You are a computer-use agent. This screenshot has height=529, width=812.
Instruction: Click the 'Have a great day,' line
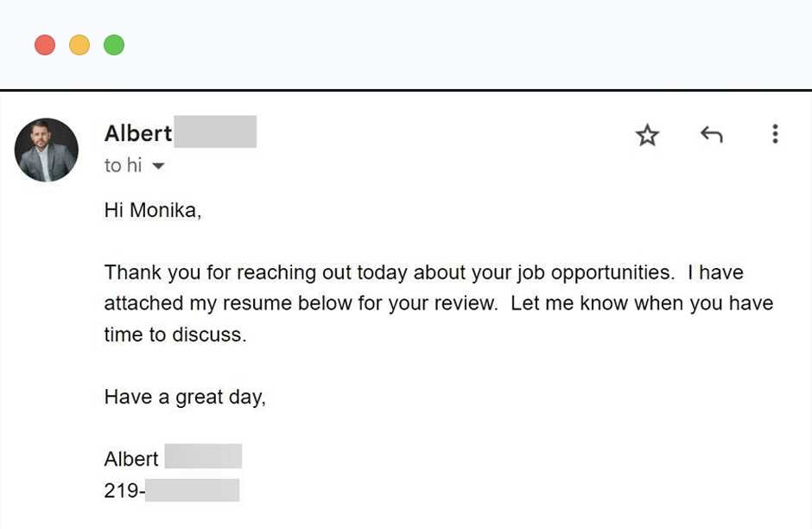(185, 397)
